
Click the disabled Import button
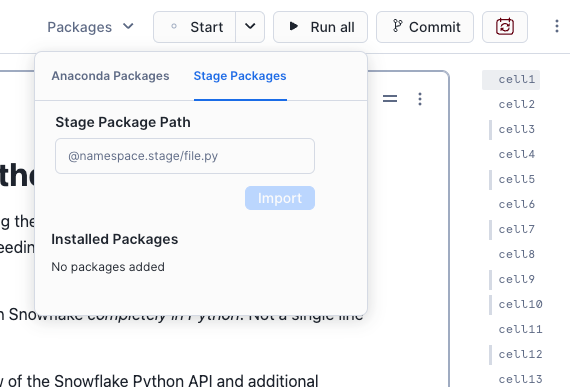[x=280, y=198]
